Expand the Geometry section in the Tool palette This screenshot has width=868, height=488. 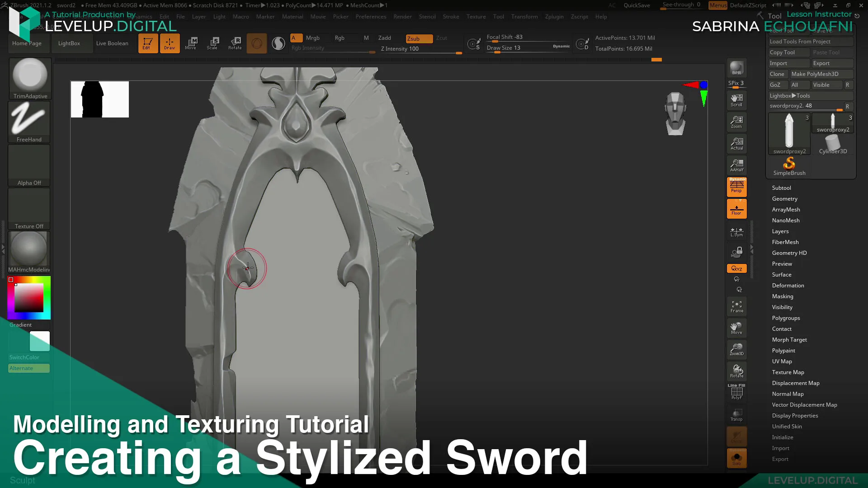pos(785,198)
